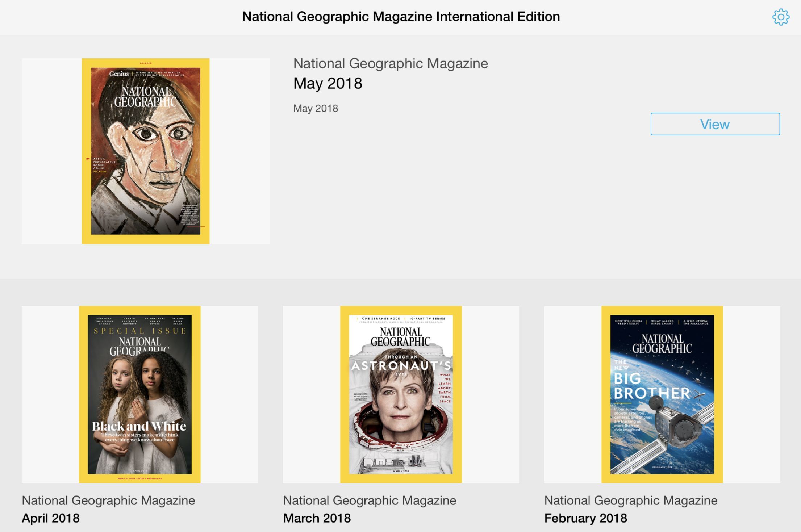Open the March 2018 Astronaut's Eyes cover
The image size is (801, 532).
401,394
